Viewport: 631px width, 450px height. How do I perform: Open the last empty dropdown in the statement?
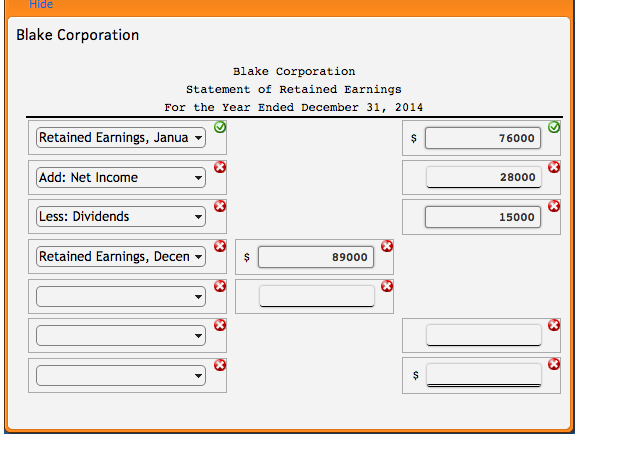120,376
